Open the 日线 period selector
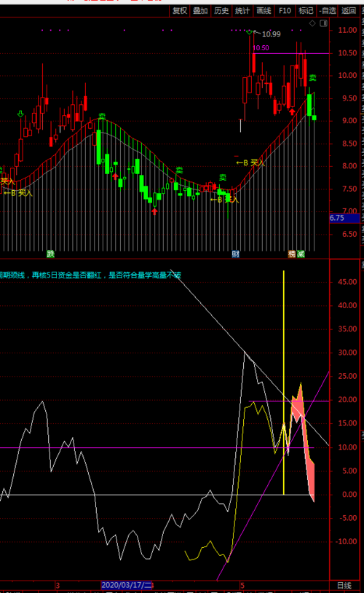 point(344,585)
